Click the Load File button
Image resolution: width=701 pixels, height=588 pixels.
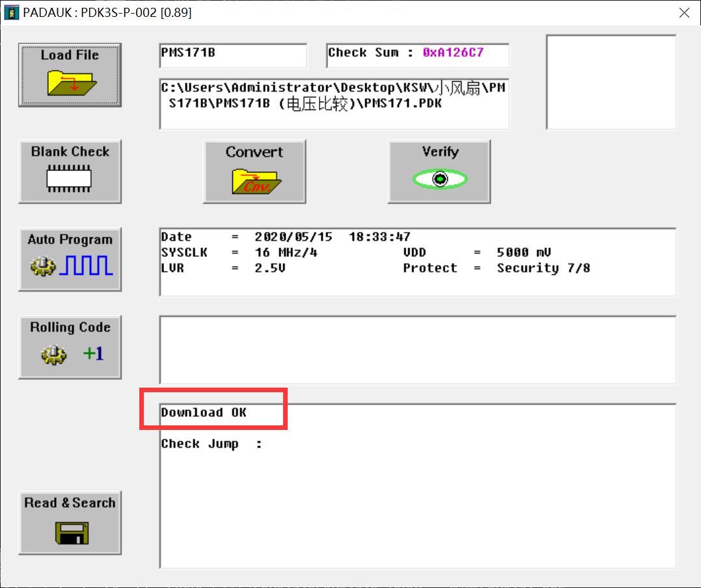(70, 75)
